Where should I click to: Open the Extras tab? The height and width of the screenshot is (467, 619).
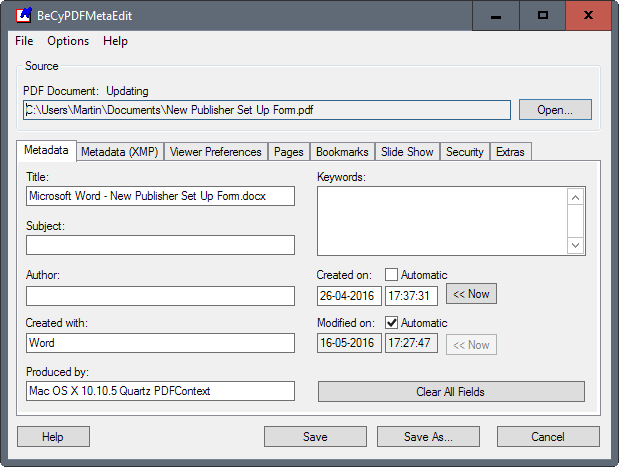click(x=510, y=152)
